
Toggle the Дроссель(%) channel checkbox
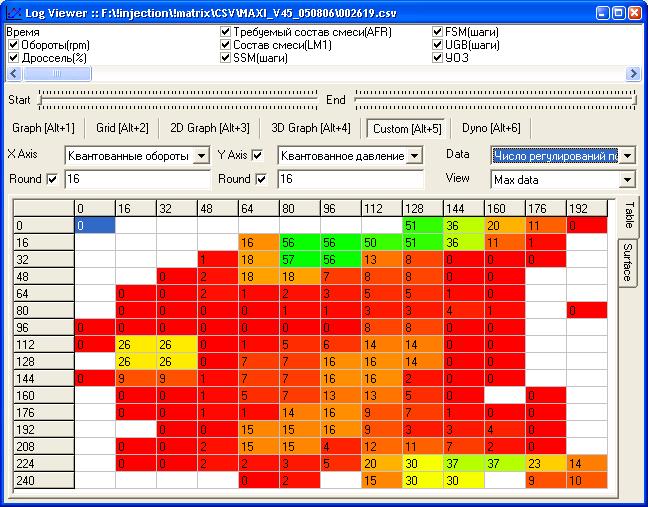click(13, 58)
